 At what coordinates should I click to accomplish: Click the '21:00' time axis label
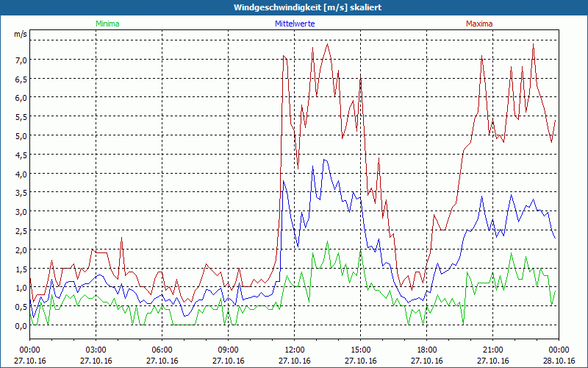pos(492,350)
